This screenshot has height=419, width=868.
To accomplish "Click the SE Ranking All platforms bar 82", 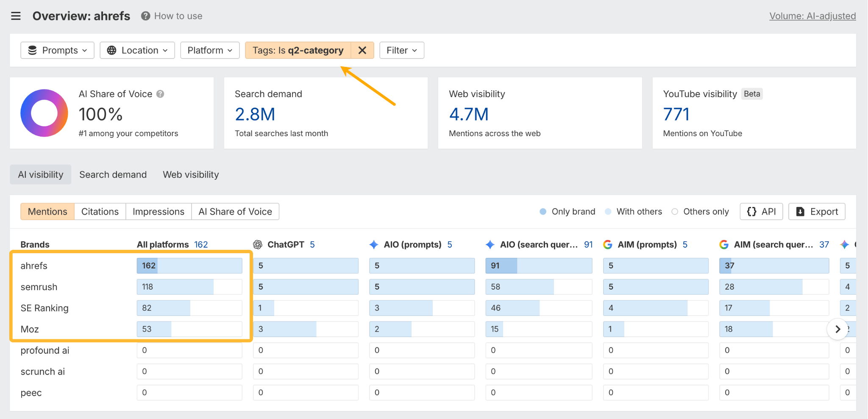I will click(x=189, y=308).
